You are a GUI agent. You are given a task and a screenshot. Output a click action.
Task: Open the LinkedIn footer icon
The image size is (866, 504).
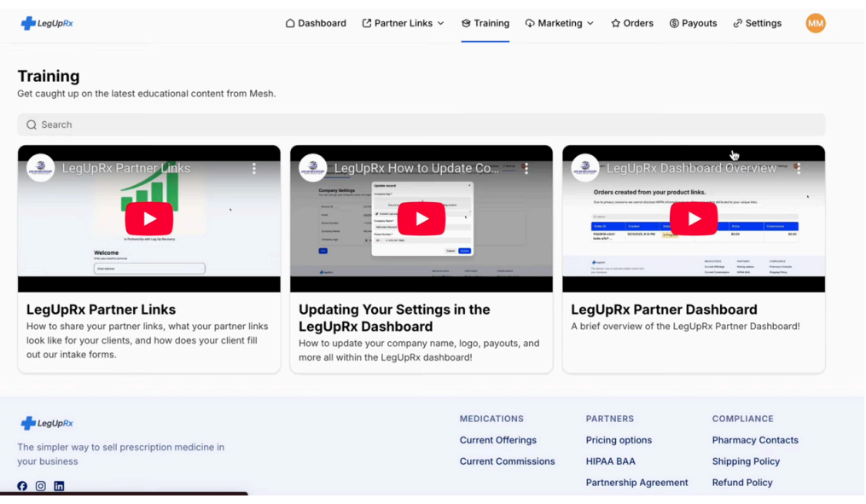[x=59, y=486]
